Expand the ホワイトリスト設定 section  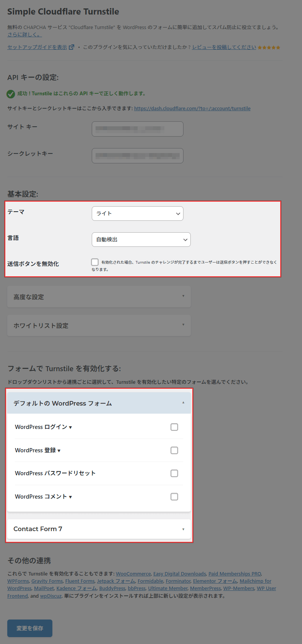pyautogui.click(x=99, y=326)
